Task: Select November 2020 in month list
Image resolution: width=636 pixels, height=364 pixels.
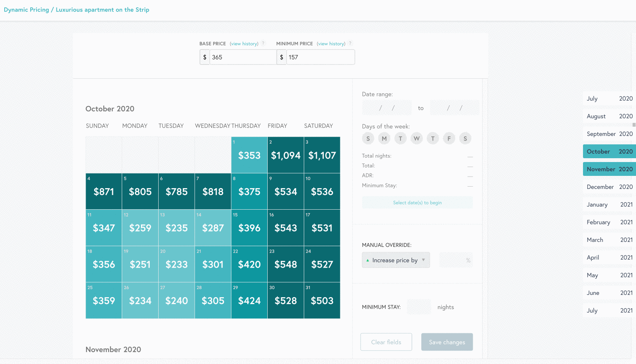Action: tap(609, 169)
